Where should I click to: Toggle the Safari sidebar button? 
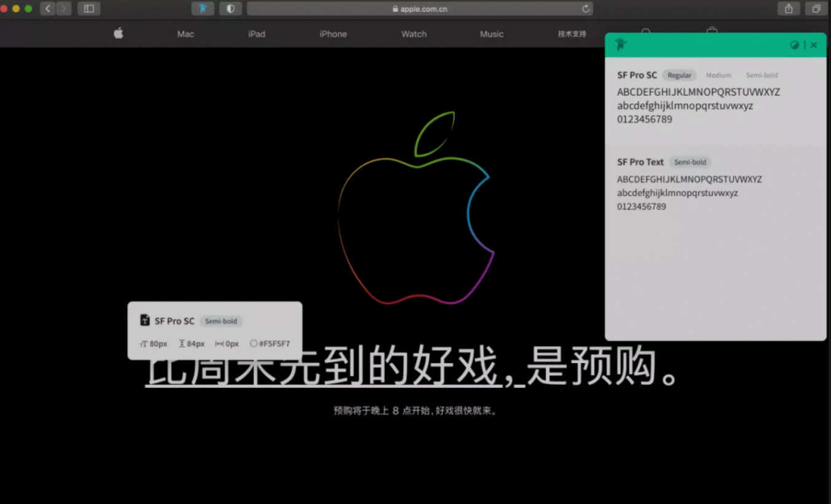(89, 9)
